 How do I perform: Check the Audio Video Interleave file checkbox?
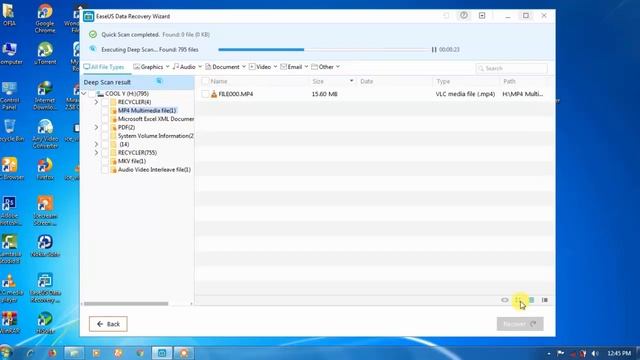pyautogui.click(x=105, y=169)
